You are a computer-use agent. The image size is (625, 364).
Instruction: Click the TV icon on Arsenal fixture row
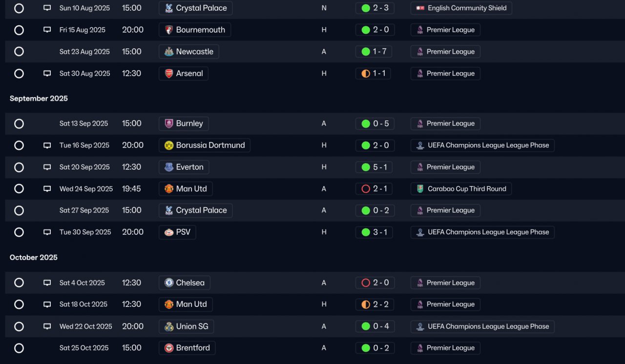47,74
